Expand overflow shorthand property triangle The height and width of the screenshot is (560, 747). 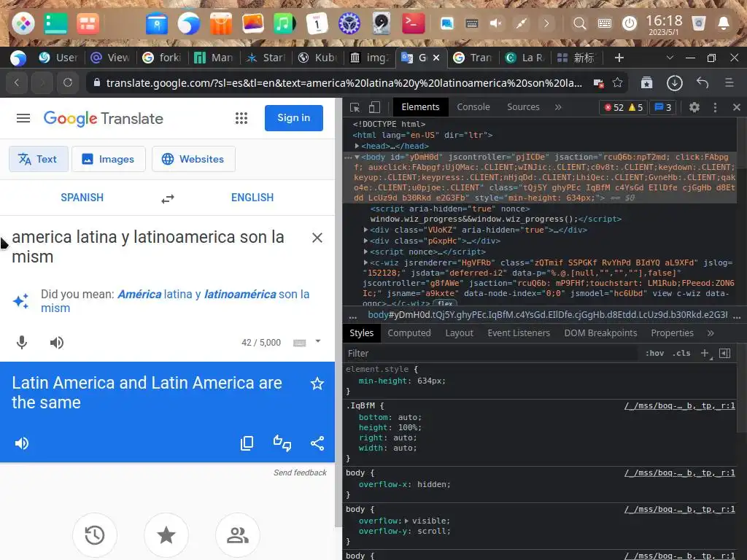pos(406,521)
